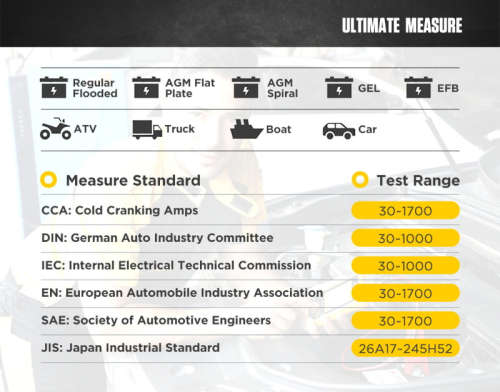The image size is (500, 392).
Task: Click the DIN 30-1000 range pill
Action: pos(406,238)
